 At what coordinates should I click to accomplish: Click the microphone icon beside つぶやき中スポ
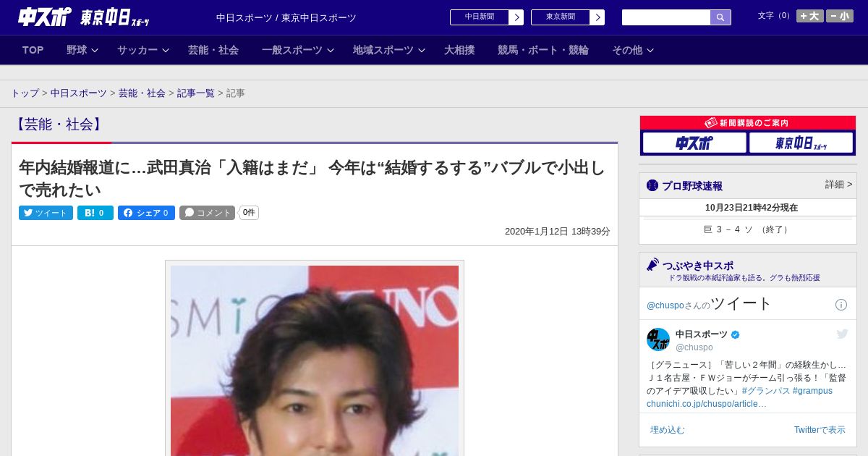pyautogui.click(x=653, y=264)
